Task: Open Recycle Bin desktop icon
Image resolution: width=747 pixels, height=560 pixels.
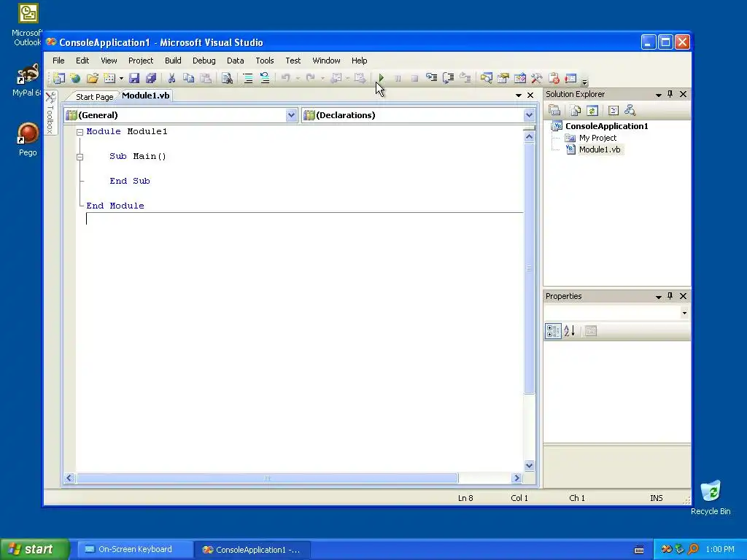Action: pyautogui.click(x=711, y=498)
